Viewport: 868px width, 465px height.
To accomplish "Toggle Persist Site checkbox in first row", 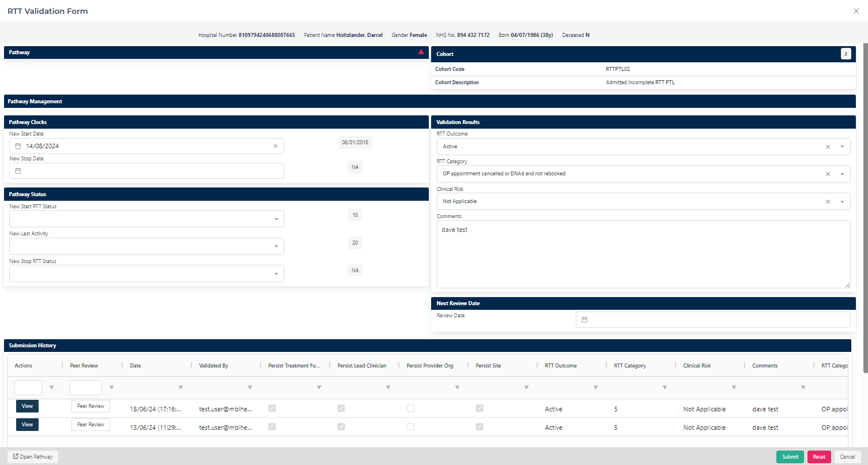I will click(480, 408).
